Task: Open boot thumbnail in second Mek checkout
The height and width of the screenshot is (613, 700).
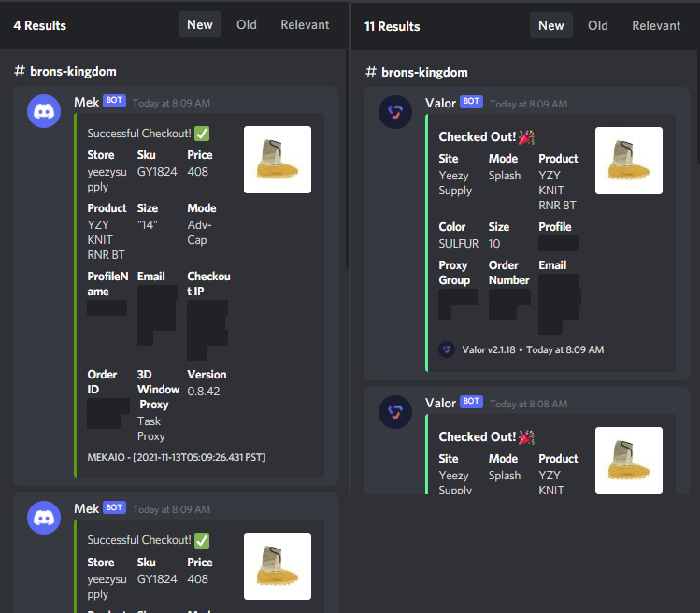Action: pyautogui.click(x=278, y=566)
